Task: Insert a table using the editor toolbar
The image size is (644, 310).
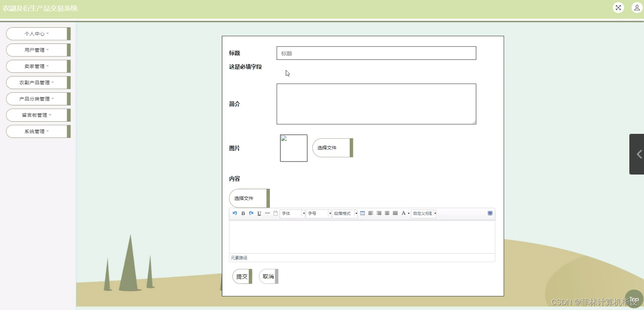Action: [x=363, y=213]
